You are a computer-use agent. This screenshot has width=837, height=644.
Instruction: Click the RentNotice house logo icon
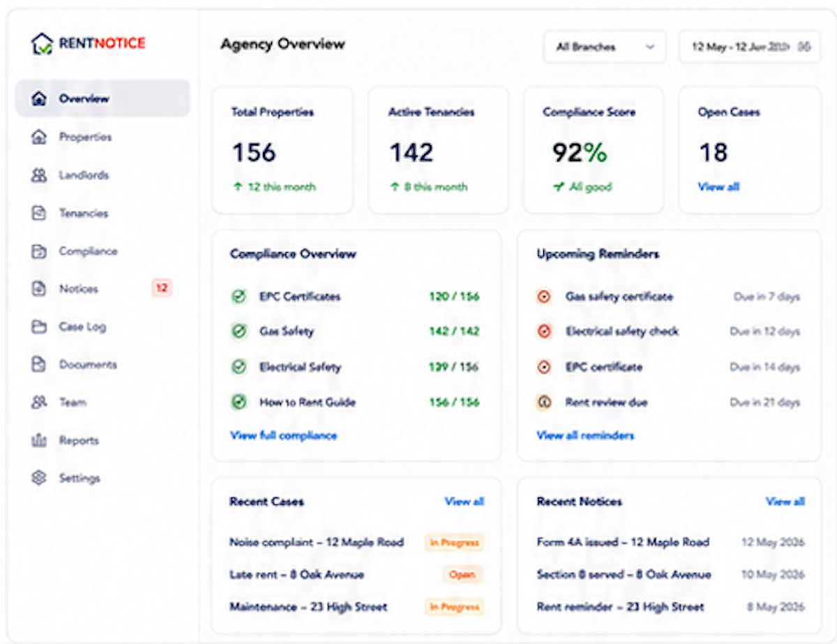click(x=42, y=44)
